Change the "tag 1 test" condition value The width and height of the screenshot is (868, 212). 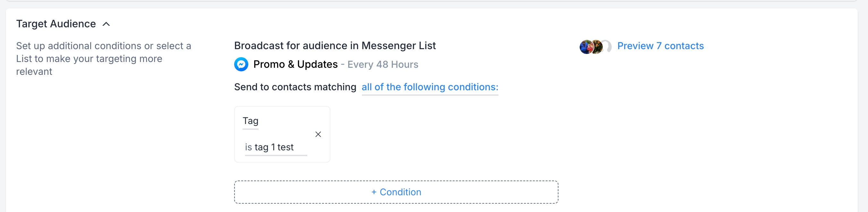coord(274,147)
